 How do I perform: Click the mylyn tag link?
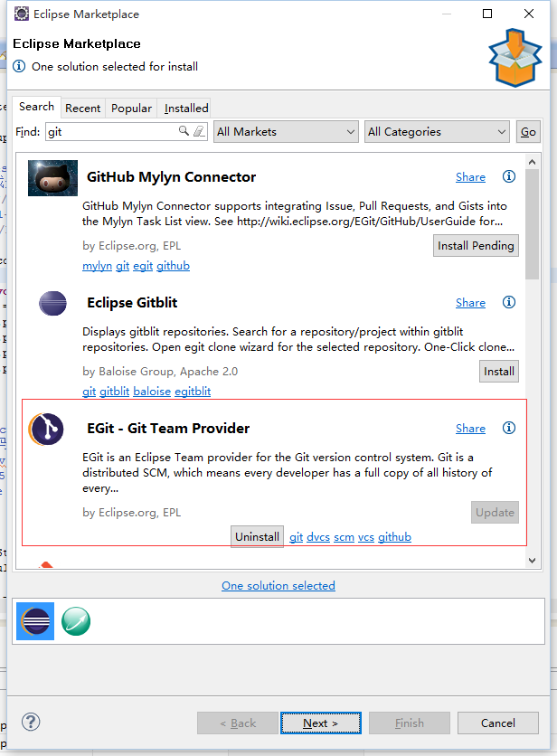tap(97, 266)
